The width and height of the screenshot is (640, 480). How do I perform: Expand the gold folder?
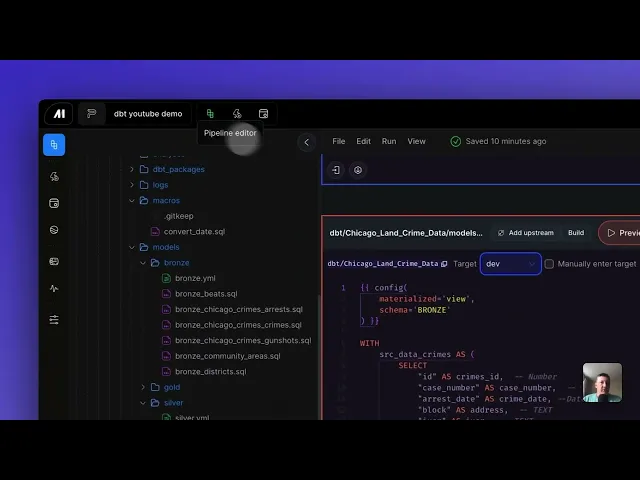(143, 387)
